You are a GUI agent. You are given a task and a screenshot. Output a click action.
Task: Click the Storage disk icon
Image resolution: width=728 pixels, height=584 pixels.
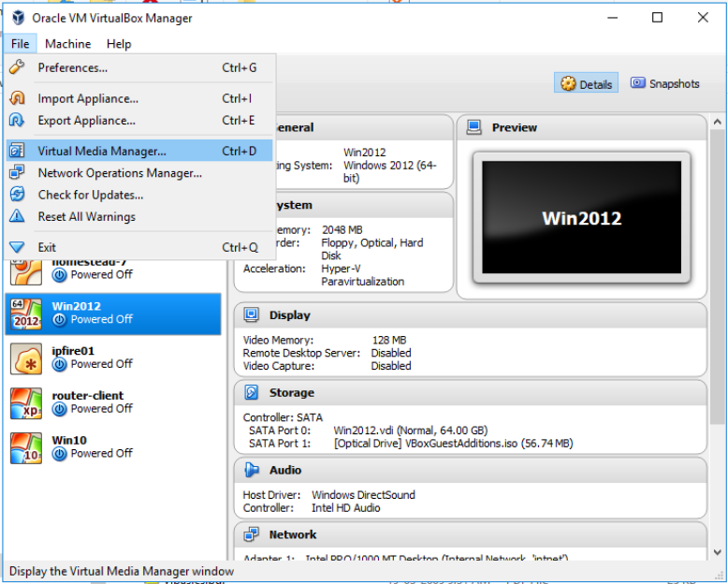[x=251, y=392]
